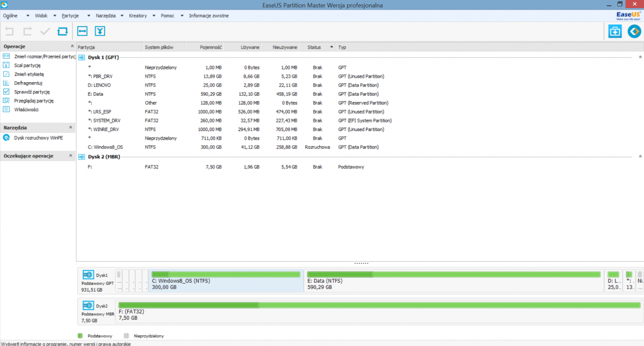
Task: Open the Widok menu
Action: point(41,16)
